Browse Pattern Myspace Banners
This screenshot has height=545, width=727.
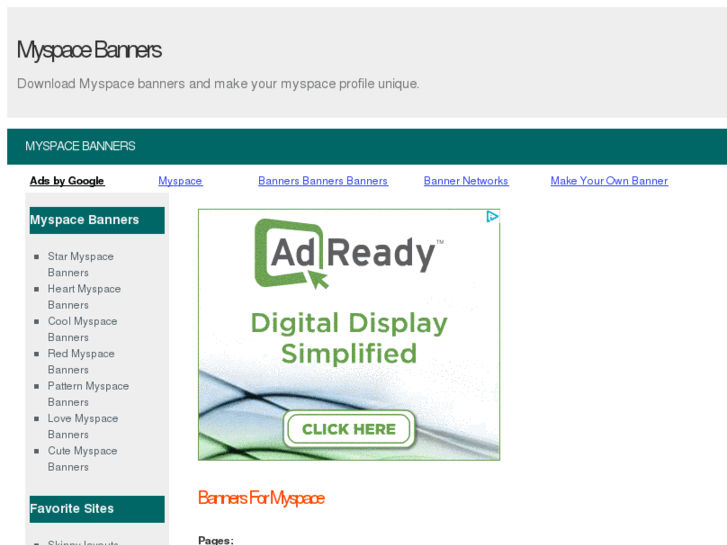click(88, 394)
